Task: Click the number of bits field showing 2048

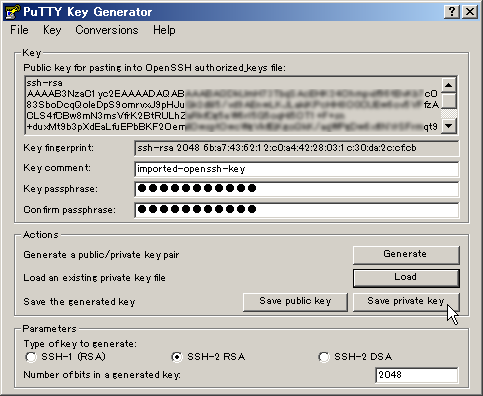Action: tap(417, 375)
